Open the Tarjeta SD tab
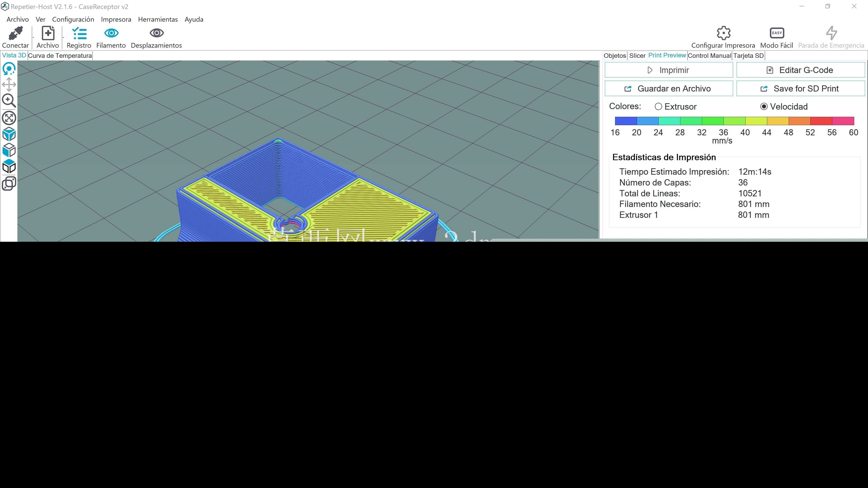868x488 pixels. (748, 56)
